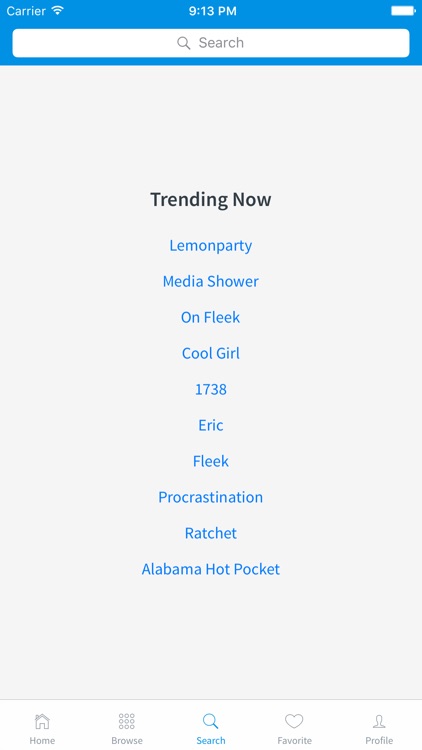Image resolution: width=422 pixels, height=750 pixels.
Task: Tap the battery status icon
Action: click(x=403, y=11)
